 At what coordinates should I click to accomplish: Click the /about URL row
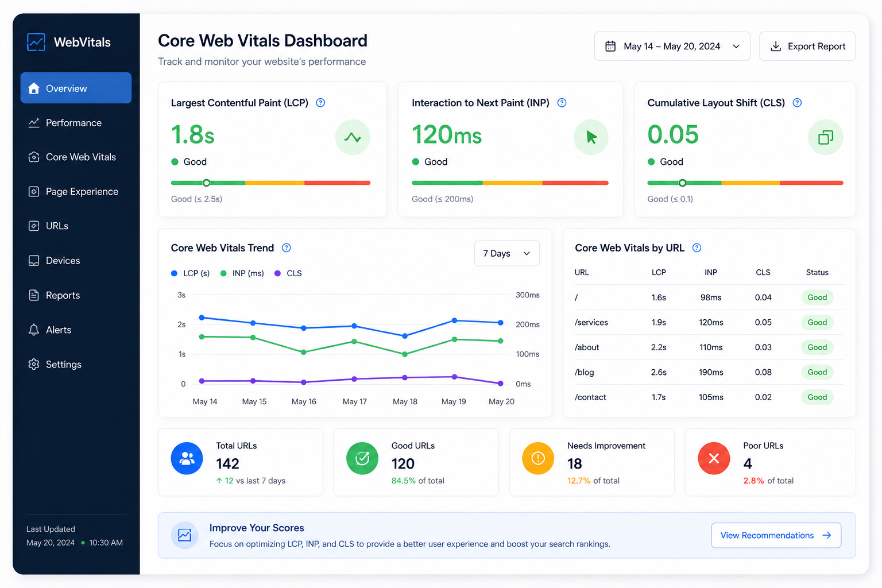[709, 347]
